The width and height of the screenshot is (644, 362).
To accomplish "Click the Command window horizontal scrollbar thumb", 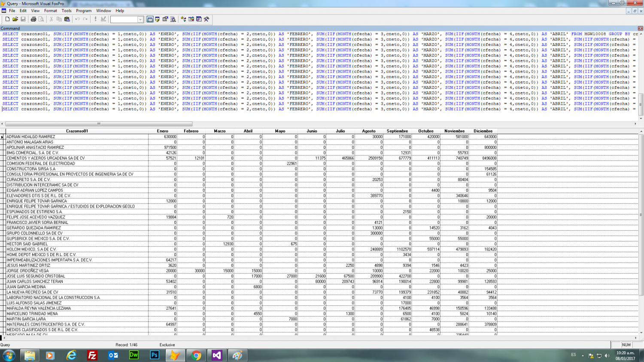I will [x=99, y=124].
